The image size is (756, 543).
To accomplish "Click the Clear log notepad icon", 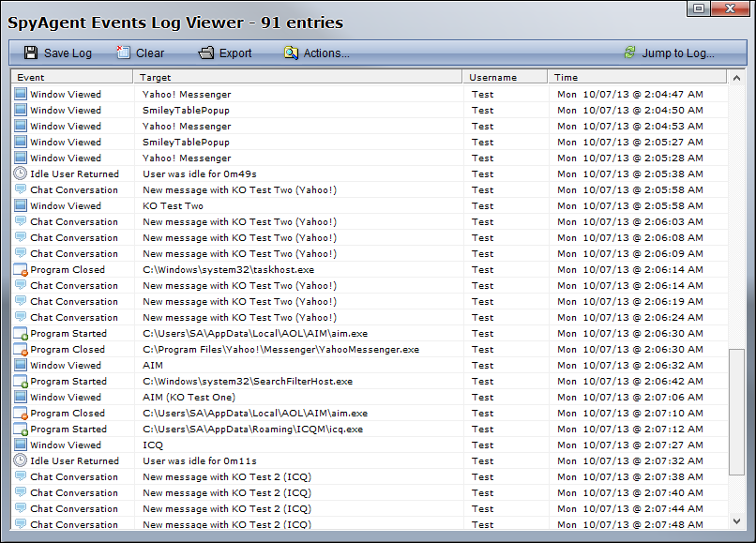I will click(123, 53).
